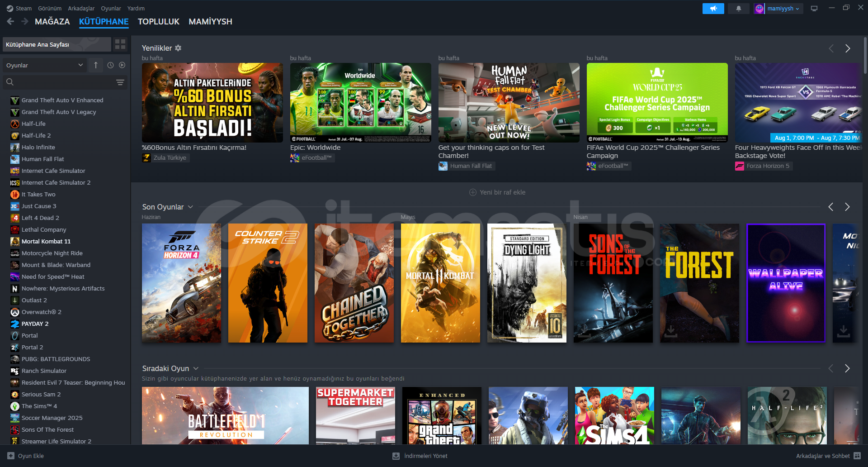Open the Zula Türkiye tag
Screen dimensions: 868x467
[x=166, y=157]
